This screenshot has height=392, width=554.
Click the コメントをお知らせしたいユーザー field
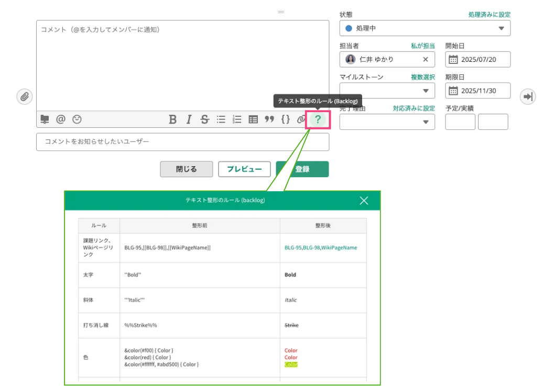(183, 142)
